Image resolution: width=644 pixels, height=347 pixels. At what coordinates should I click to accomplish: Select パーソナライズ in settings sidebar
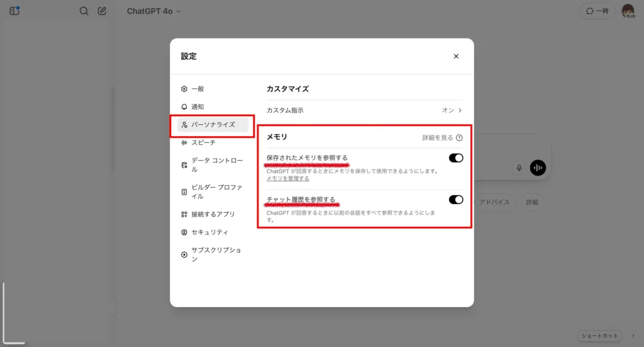click(213, 125)
